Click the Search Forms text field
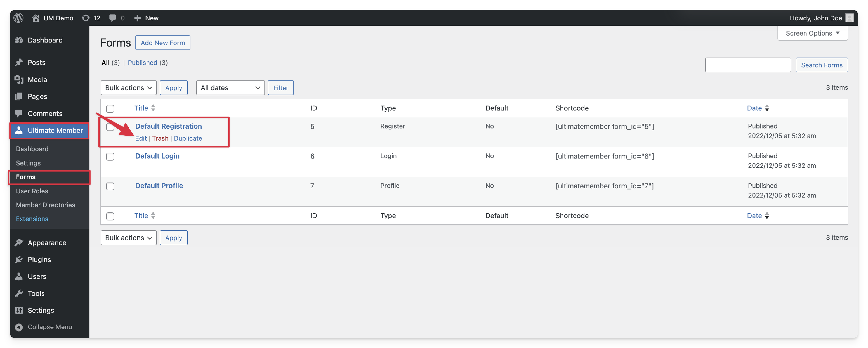 tap(748, 65)
